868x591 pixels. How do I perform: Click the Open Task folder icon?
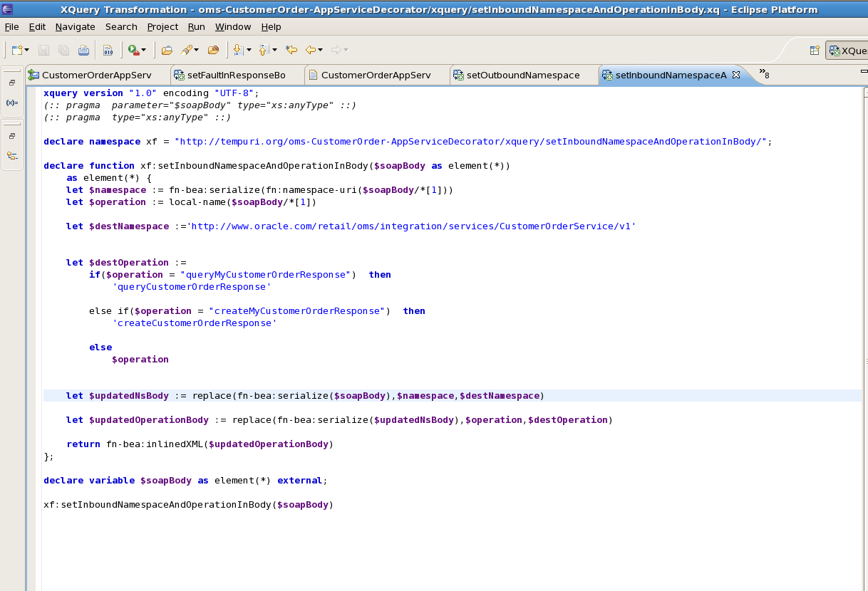pyautogui.click(x=213, y=50)
